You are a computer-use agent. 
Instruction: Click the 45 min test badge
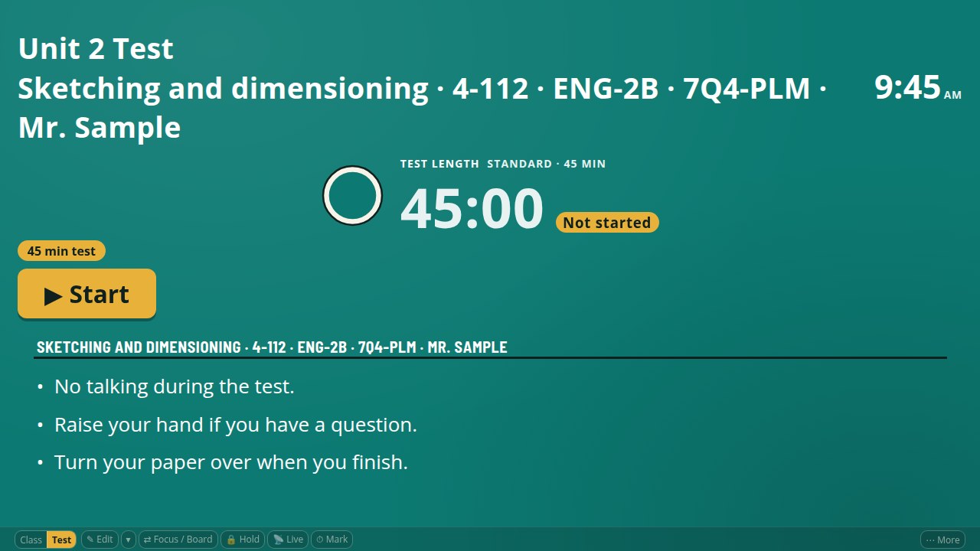point(61,251)
